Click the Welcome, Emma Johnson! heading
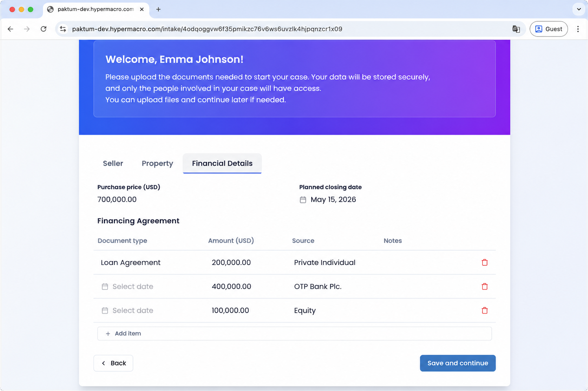Image resolution: width=588 pixels, height=391 pixels. (175, 59)
